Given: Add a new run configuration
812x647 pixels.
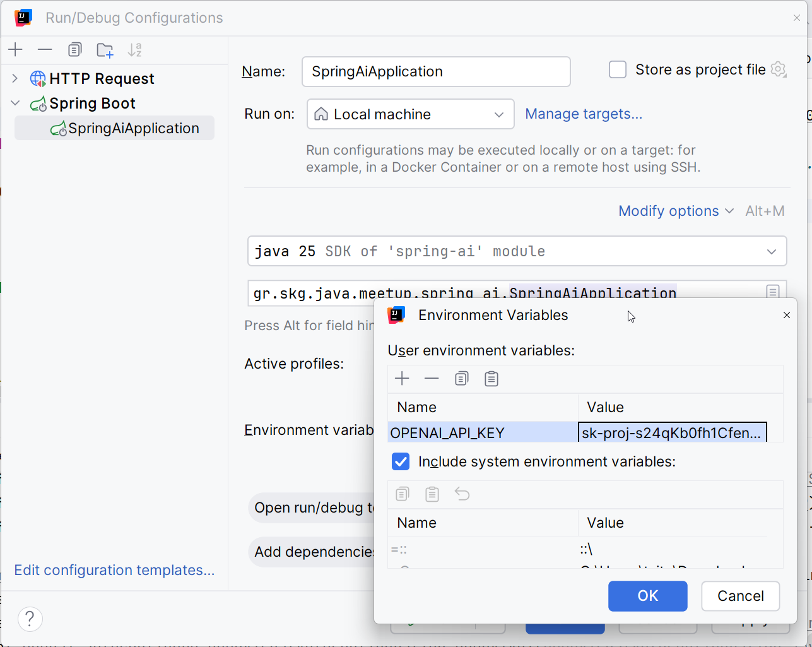Looking at the screenshot, I should pyautogui.click(x=16, y=50).
